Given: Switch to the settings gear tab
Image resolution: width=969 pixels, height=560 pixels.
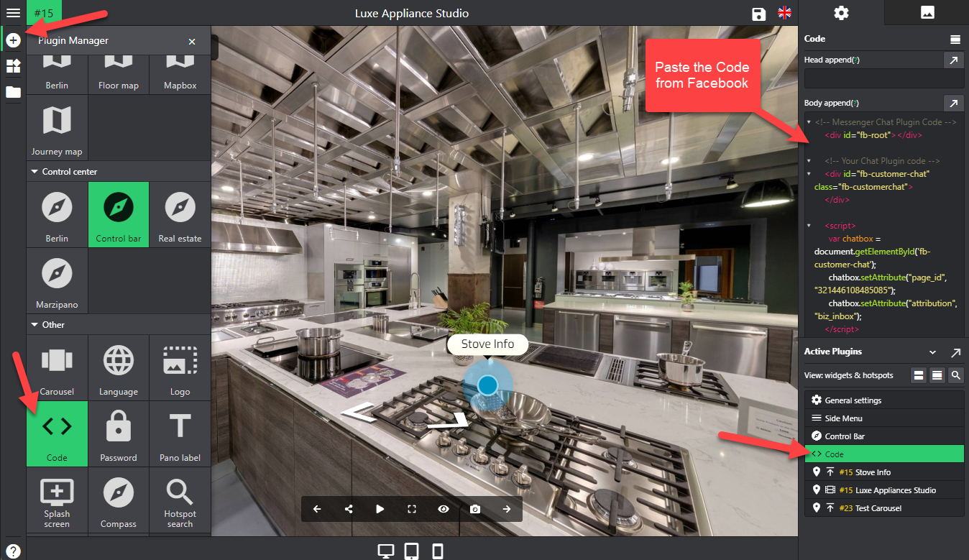Looking at the screenshot, I should click(841, 13).
